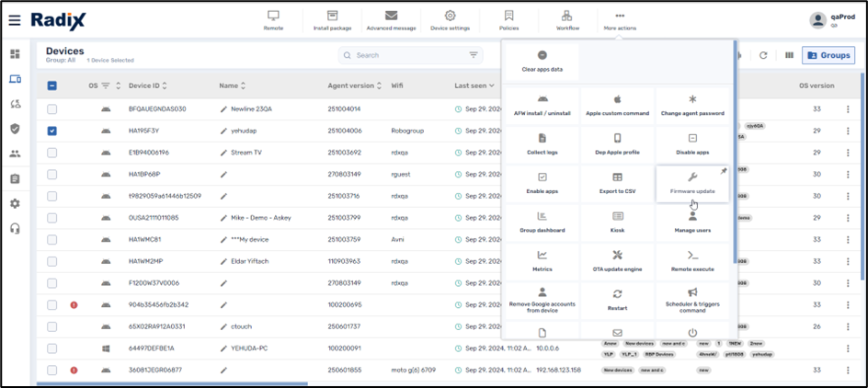Edit name pencil for Stream TV

(223, 153)
